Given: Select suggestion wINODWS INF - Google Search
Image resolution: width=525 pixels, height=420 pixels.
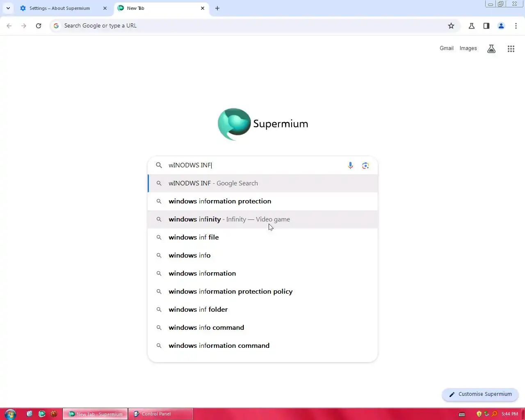Looking at the screenshot, I should pos(262,183).
